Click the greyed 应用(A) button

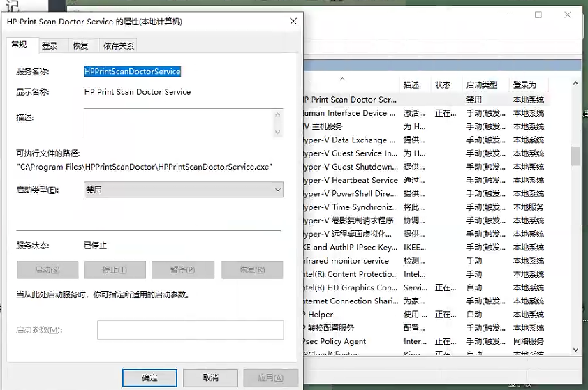(271, 377)
